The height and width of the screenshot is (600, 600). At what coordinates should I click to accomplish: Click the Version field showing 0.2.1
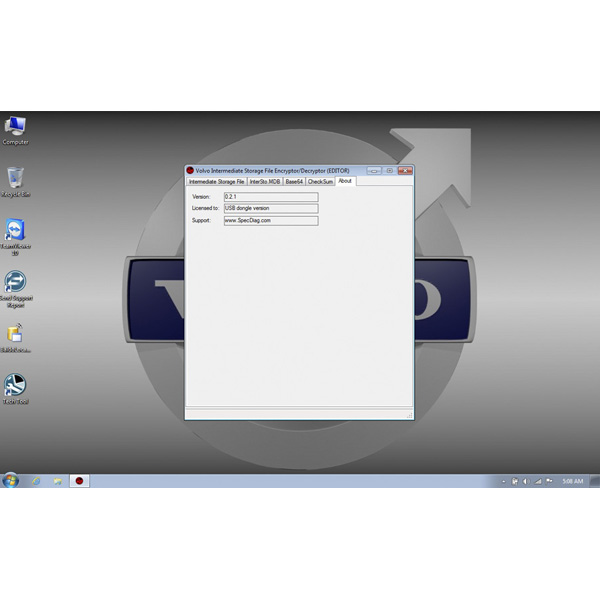(270, 197)
